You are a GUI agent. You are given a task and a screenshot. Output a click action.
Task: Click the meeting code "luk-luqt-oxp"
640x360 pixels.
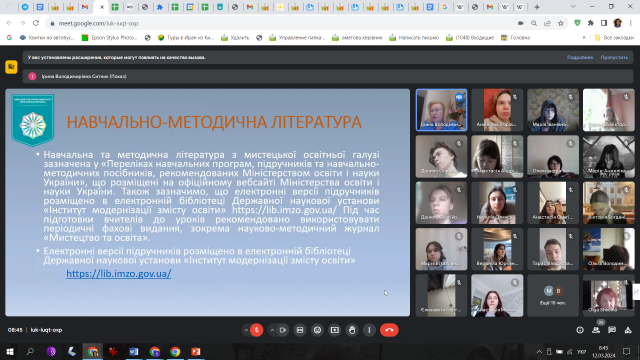46,330
